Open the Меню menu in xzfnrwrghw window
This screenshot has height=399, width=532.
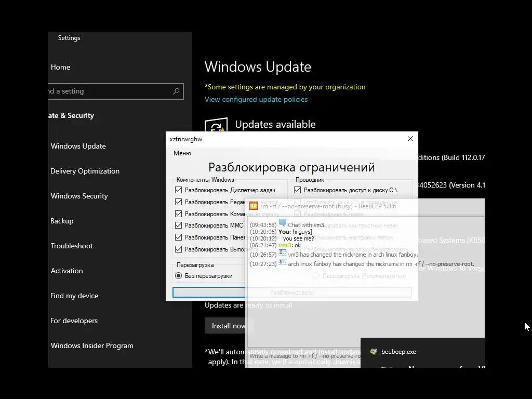[182, 153]
